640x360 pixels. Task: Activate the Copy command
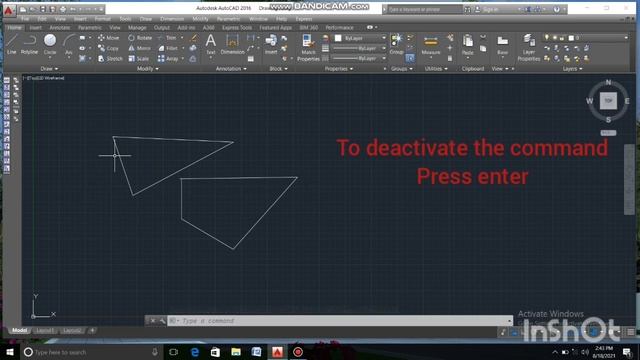coord(108,48)
